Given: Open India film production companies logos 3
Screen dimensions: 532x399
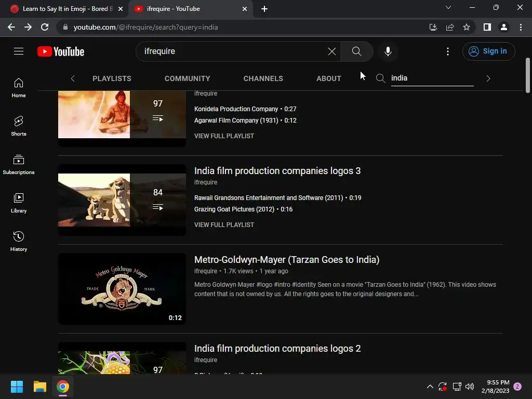Looking at the screenshot, I should pos(277,170).
